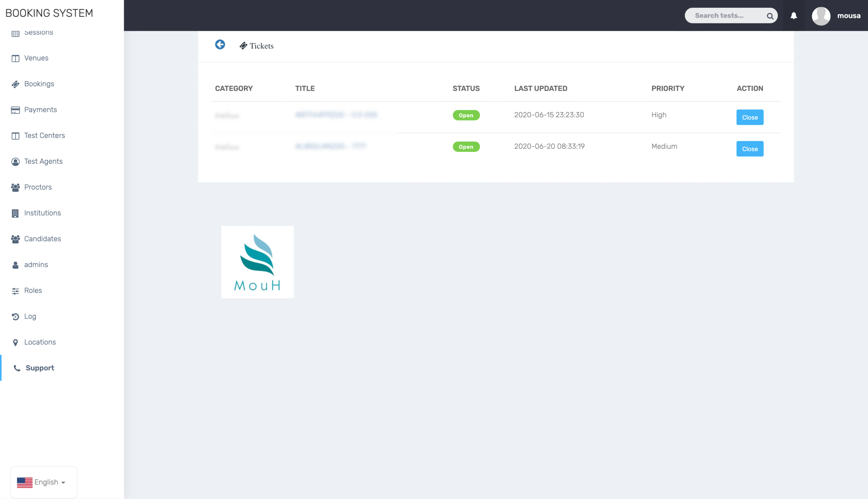
Task: Open the Candidates sidebar entry
Action: coord(42,239)
